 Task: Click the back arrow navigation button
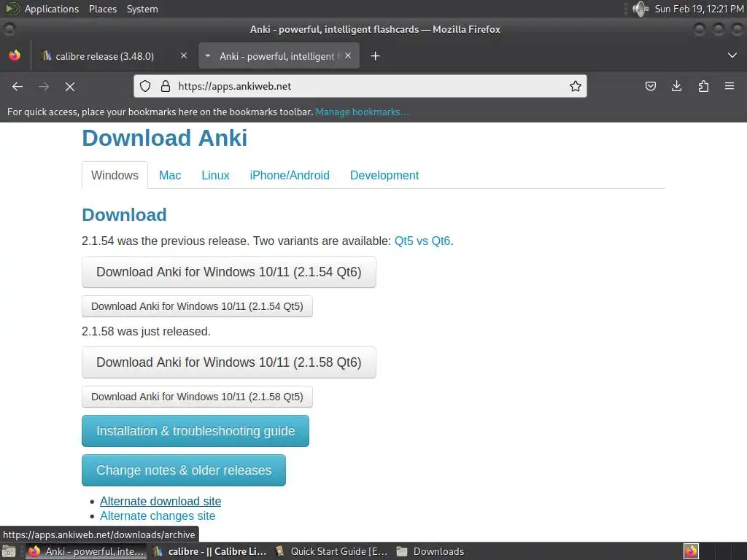click(x=18, y=86)
